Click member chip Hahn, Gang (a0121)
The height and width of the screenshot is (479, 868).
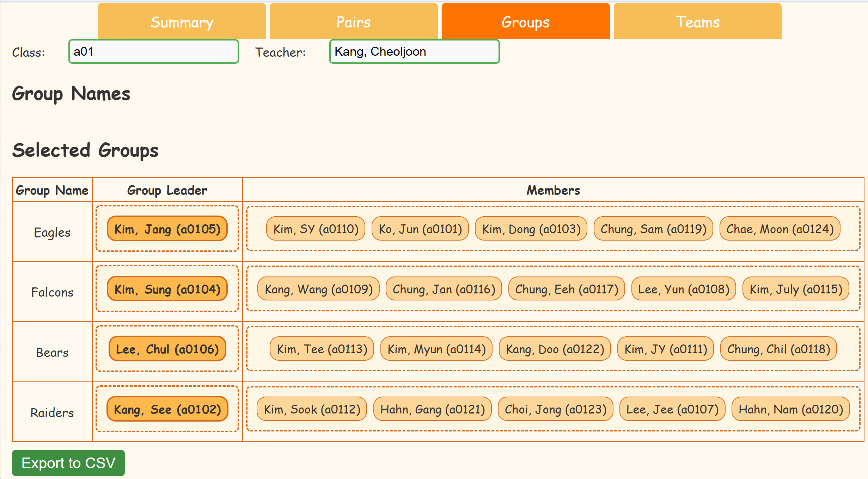[433, 409]
